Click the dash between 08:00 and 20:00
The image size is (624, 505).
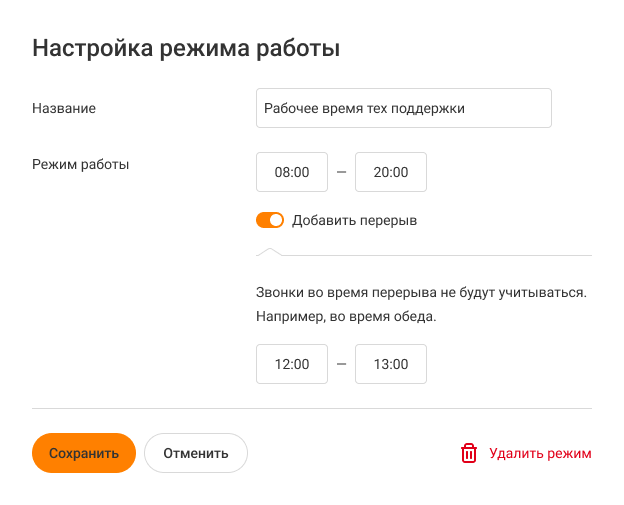[341, 172]
